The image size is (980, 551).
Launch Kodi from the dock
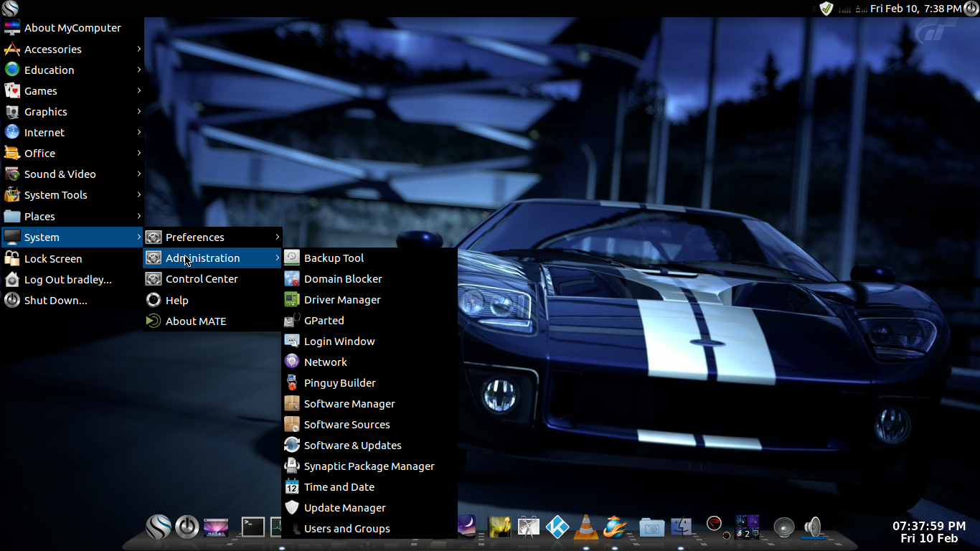[x=557, y=527]
